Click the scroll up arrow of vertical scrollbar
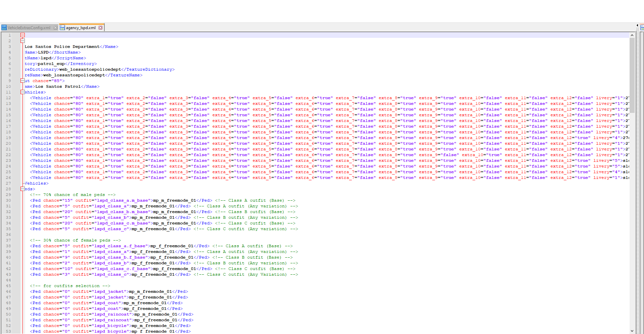 pos(632,35)
